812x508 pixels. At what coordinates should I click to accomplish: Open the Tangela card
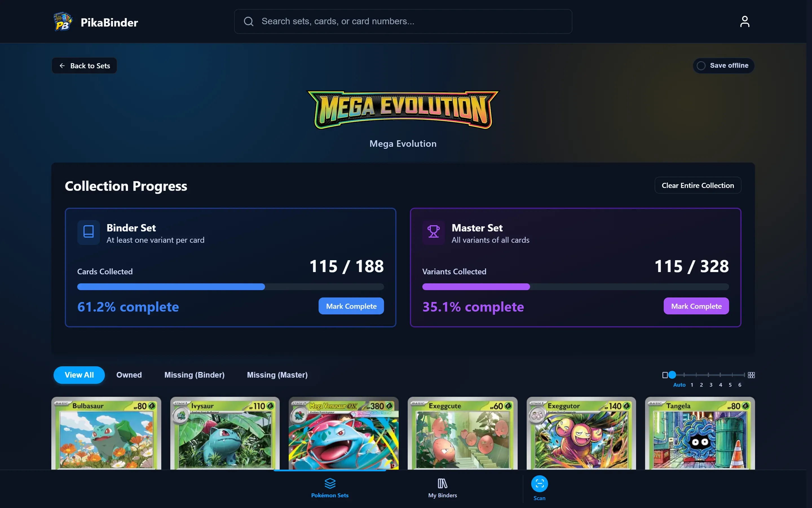(x=700, y=433)
